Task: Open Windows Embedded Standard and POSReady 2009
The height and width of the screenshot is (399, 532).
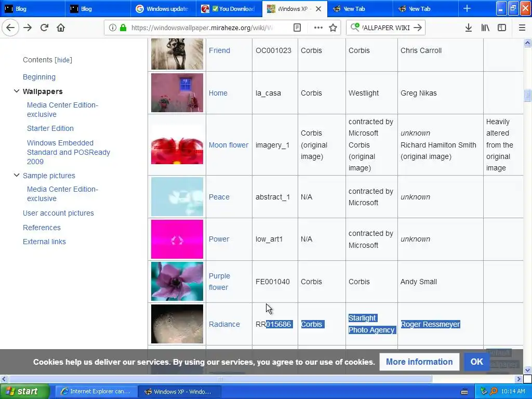Action: pyautogui.click(x=69, y=152)
